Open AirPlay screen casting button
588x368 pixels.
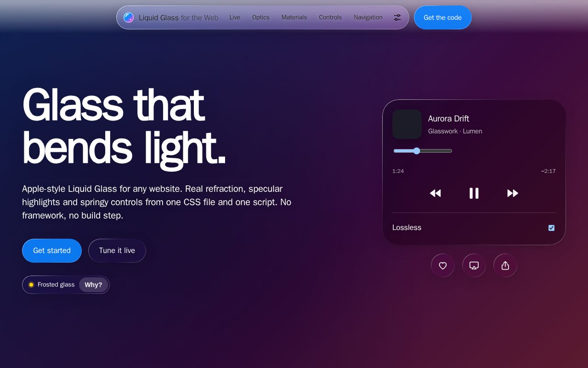pyautogui.click(x=474, y=265)
